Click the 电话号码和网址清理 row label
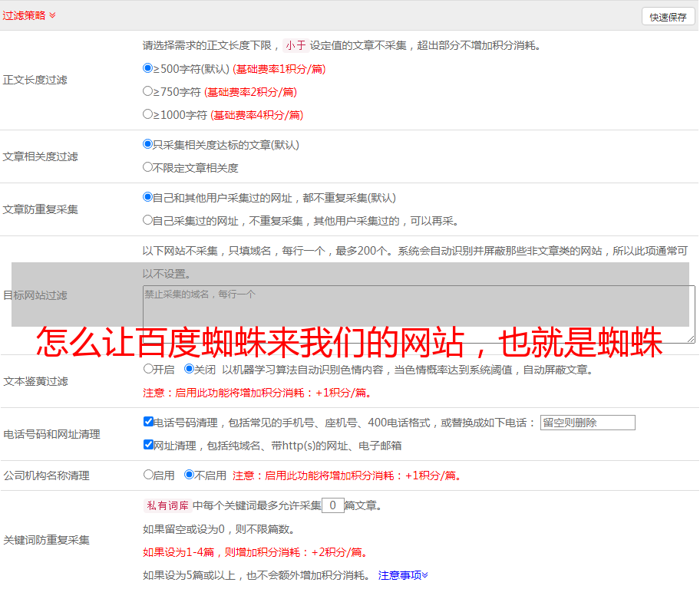The image size is (700, 589). tap(51, 434)
